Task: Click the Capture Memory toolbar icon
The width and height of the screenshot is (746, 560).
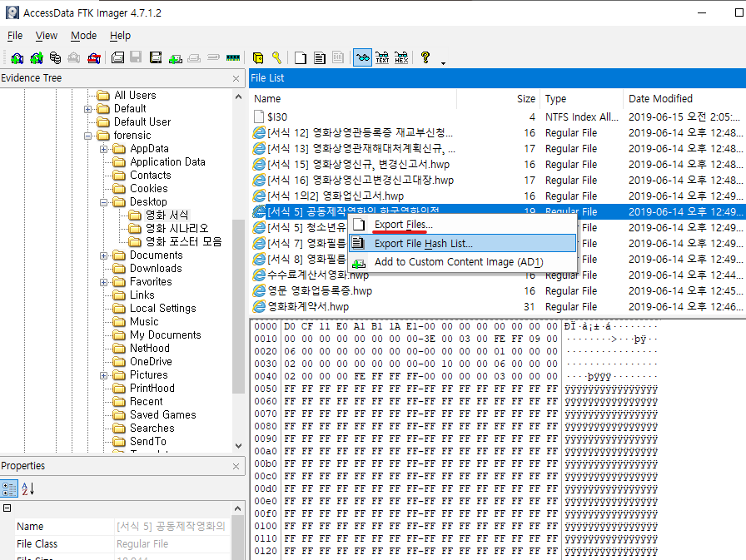Action: [232, 58]
